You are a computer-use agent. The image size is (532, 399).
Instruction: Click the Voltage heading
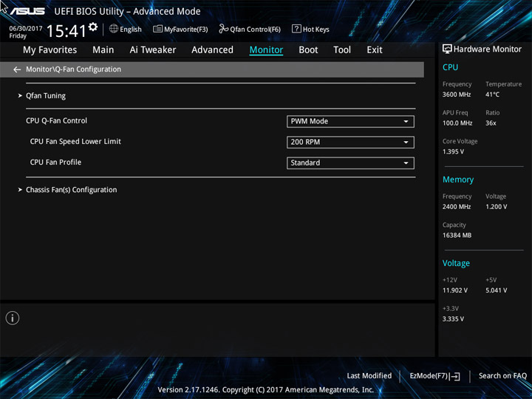click(456, 263)
